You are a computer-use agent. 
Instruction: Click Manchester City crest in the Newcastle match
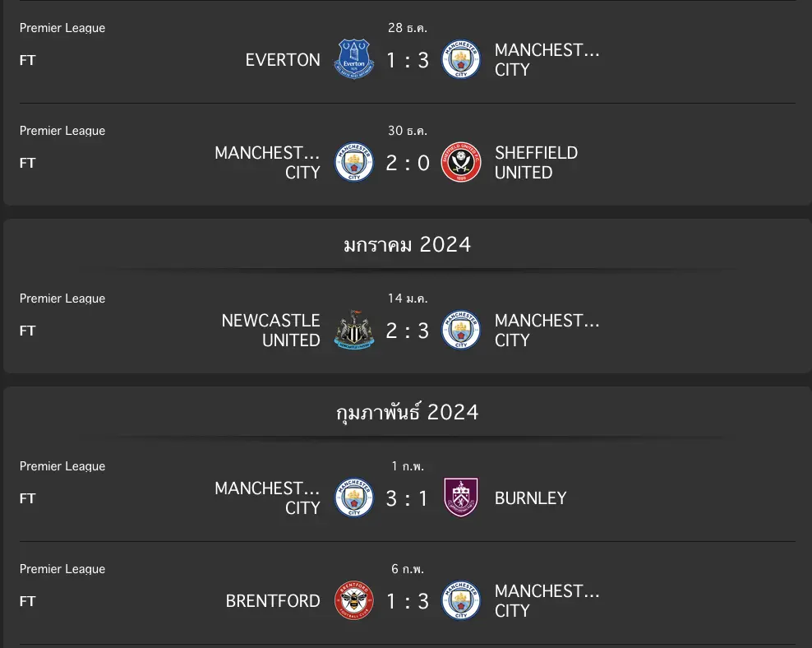pos(461,331)
